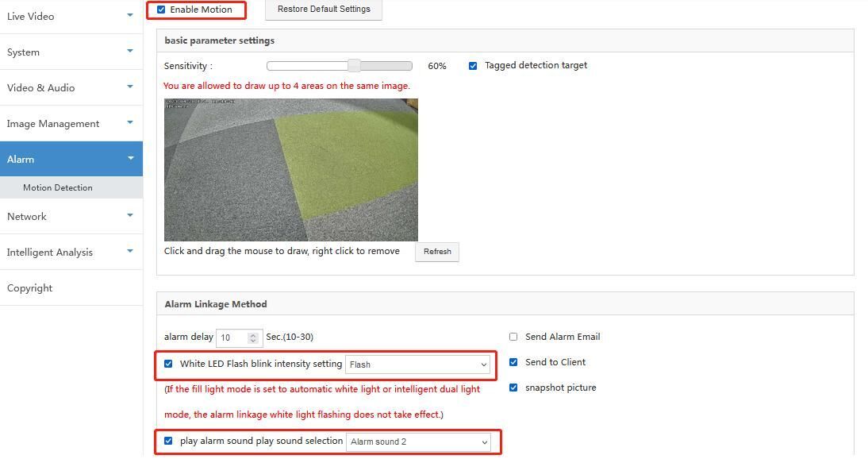Image resolution: width=868 pixels, height=459 pixels.
Task: Expand Video & Audio section arrow
Action: pos(130,87)
